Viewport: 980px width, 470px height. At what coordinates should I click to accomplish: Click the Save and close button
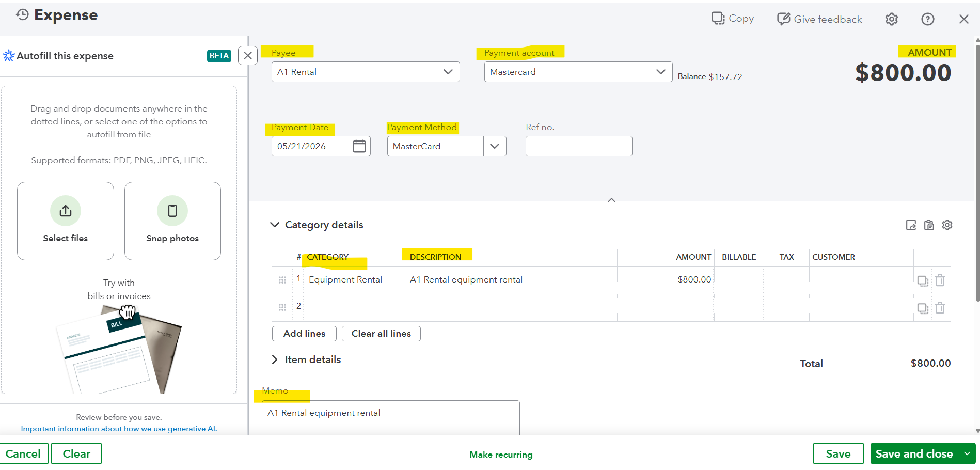(x=914, y=453)
